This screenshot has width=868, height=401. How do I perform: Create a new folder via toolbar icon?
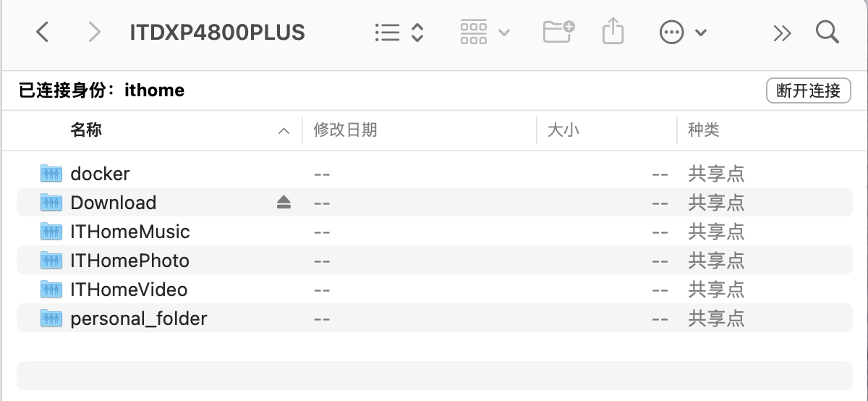558,33
